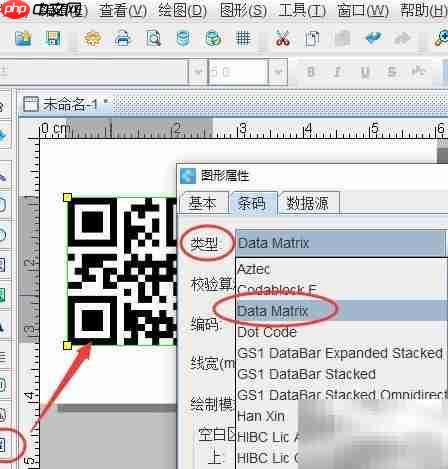Viewport: 448px width, 469px height.
Task: Open the 类型 Data Matrix combo box
Action: pos(341,243)
